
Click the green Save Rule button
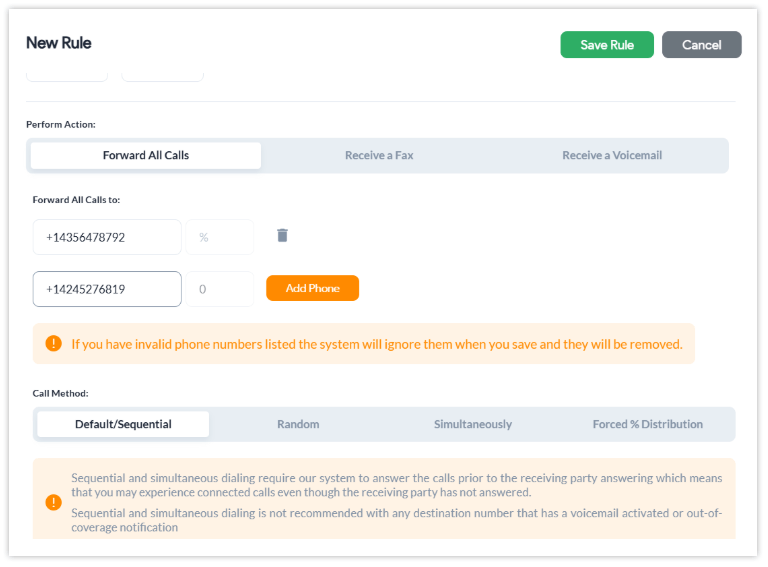(606, 45)
